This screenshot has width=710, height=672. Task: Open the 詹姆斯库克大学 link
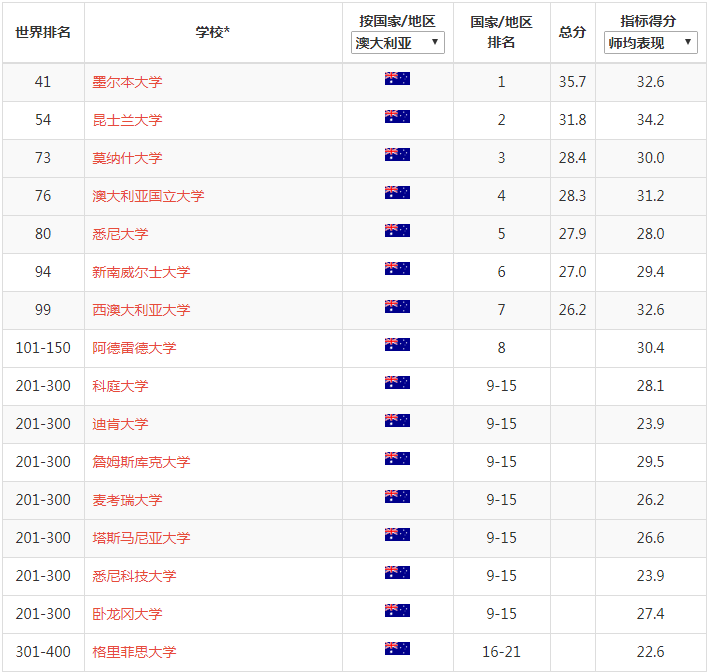[x=141, y=462]
